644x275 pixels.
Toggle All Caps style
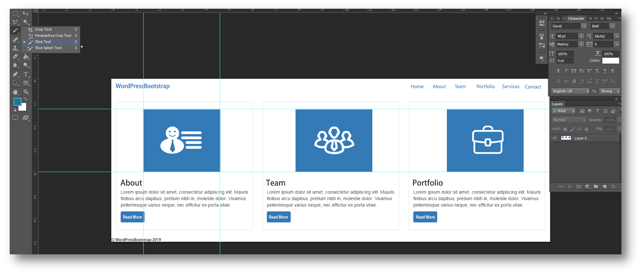click(574, 71)
